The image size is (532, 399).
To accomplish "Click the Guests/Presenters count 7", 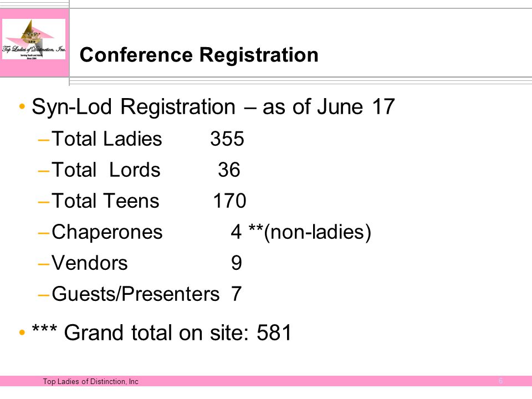I will tap(237, 294).
